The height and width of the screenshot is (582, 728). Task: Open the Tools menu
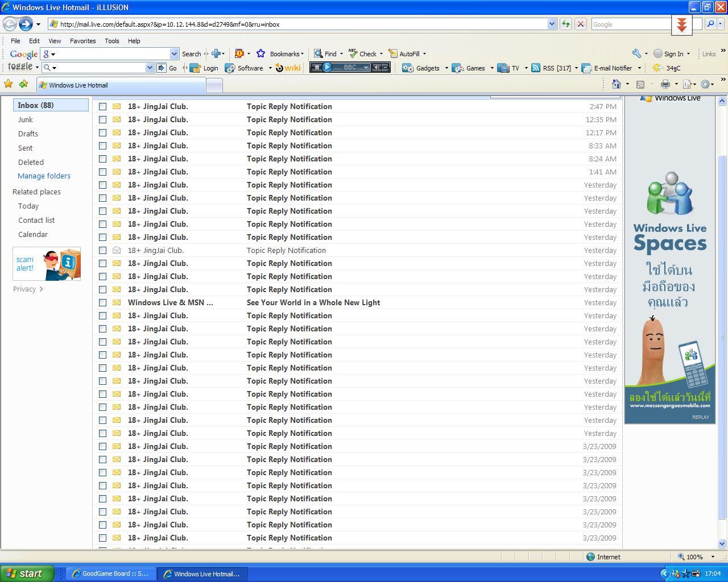(x=112, y=41)
